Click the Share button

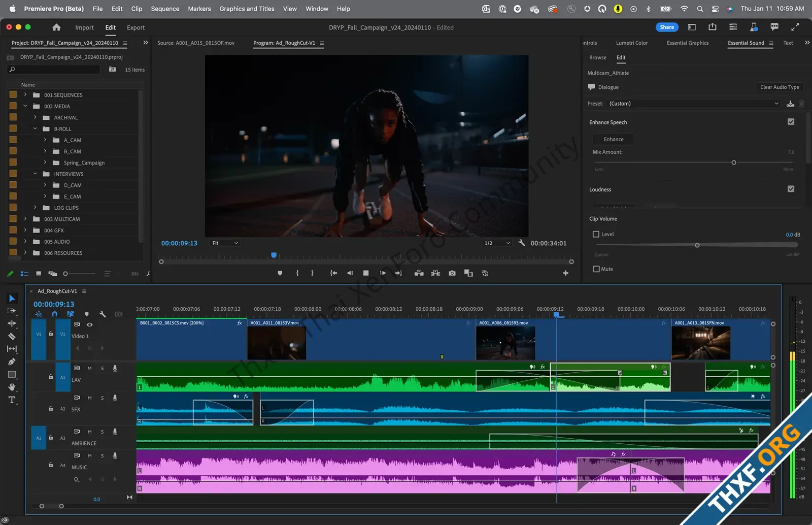[x=667, y=27]
